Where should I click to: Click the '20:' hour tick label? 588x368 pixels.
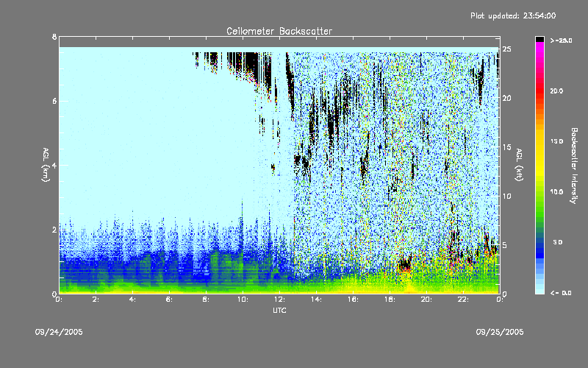tap(427, 300)
